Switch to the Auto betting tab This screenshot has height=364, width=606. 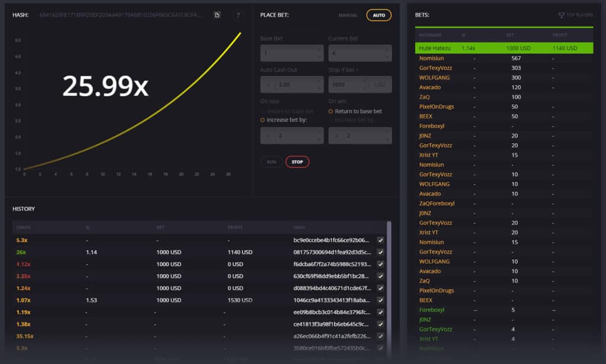(x=379, y=15)
